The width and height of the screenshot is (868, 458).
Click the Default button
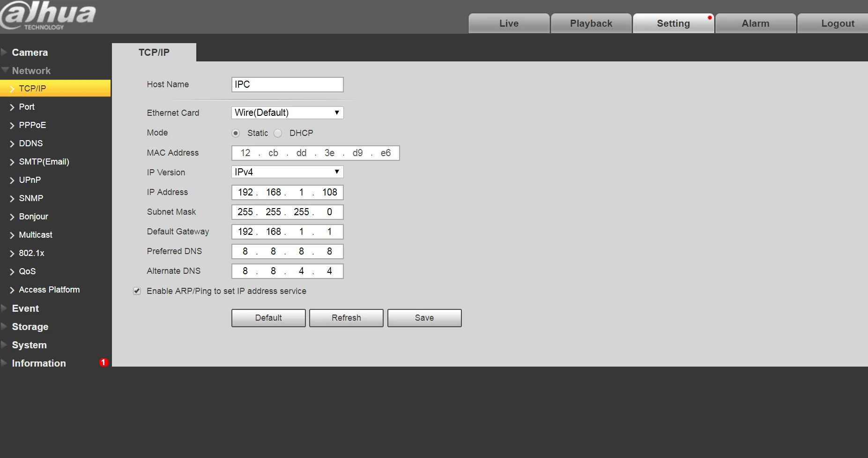click(268, 318)
